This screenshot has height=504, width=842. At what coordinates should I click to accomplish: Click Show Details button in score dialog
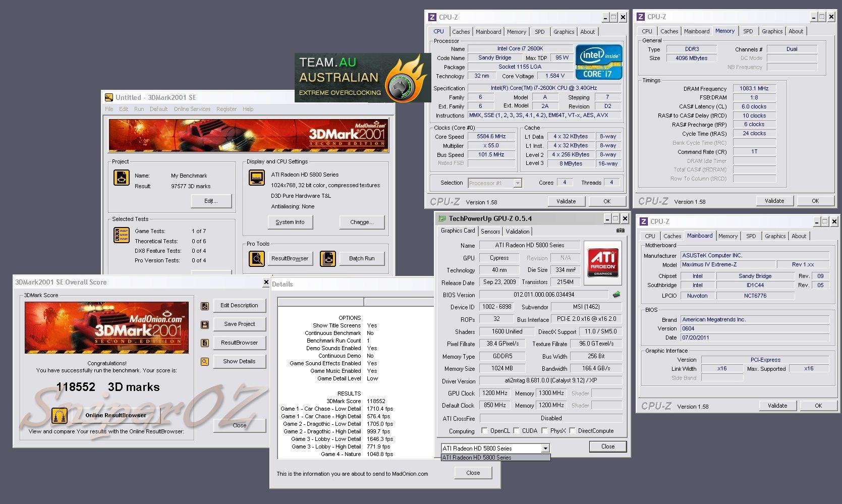pos(239,361)
